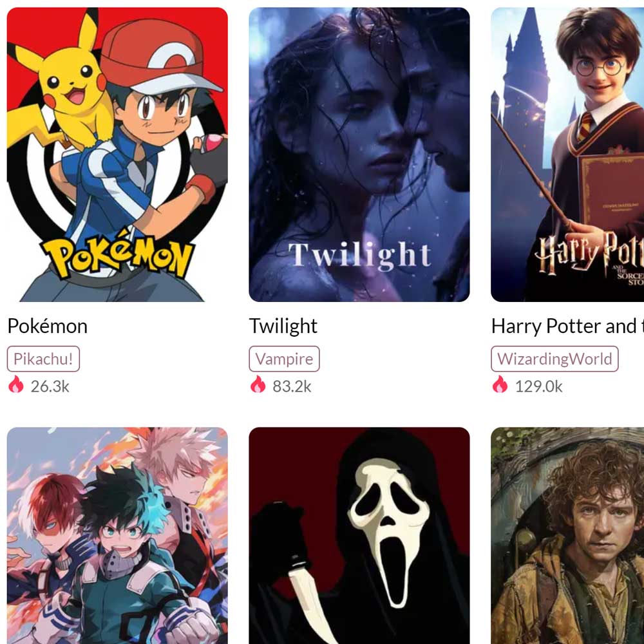Click the flame icon next to 129.0k
This screenshot has width=644, height=644.
pos(500,385)
